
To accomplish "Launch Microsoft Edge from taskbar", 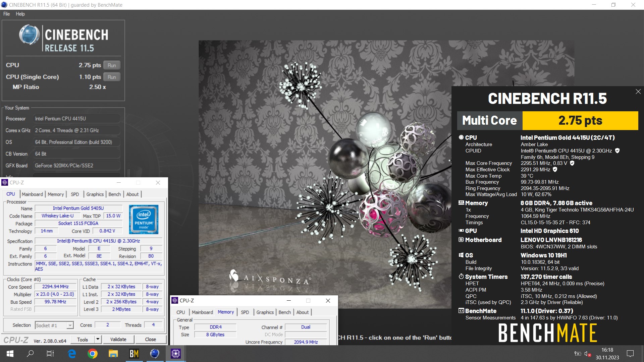I will [72, 354].
